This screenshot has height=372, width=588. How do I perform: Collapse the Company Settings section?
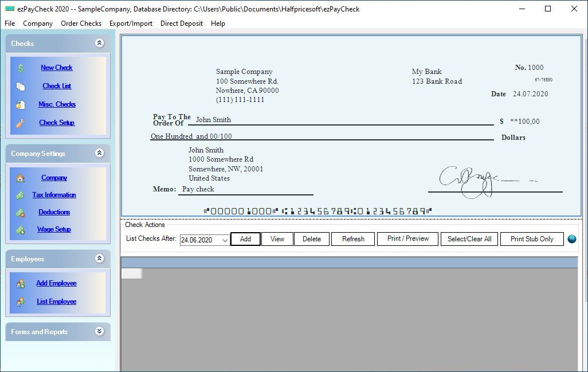pyautogui.click(x=100, y=153)
